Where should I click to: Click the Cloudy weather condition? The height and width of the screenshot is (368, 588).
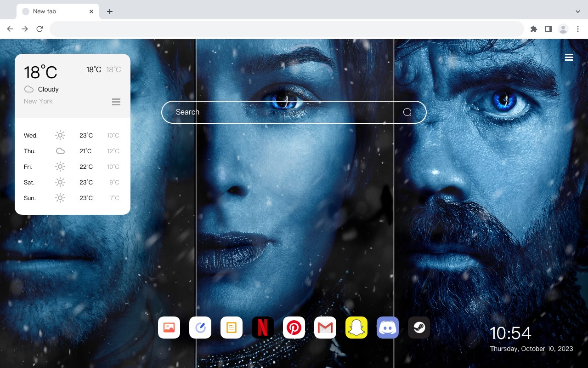click(48, 89)
